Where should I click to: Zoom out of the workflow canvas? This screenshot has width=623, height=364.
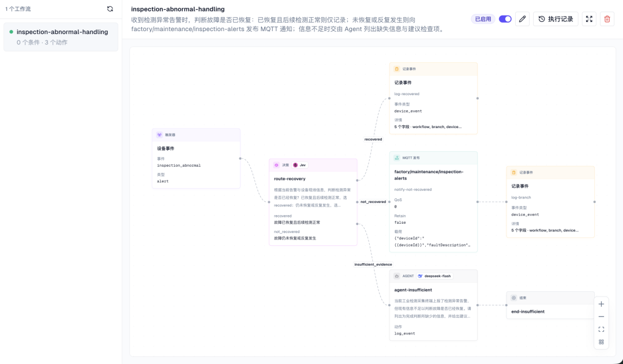[601, 317]
